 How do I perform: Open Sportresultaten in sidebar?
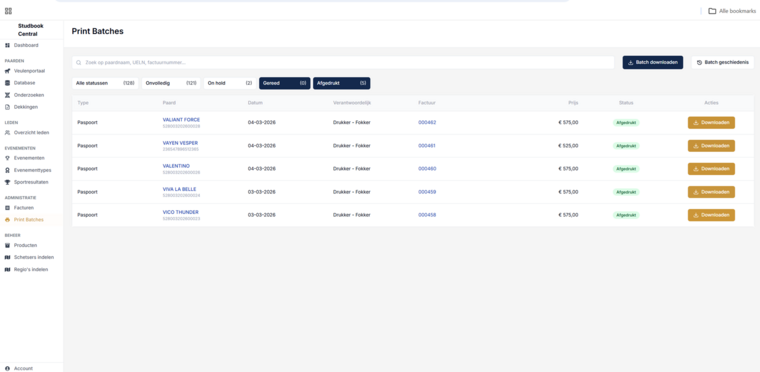click(31, 182)
